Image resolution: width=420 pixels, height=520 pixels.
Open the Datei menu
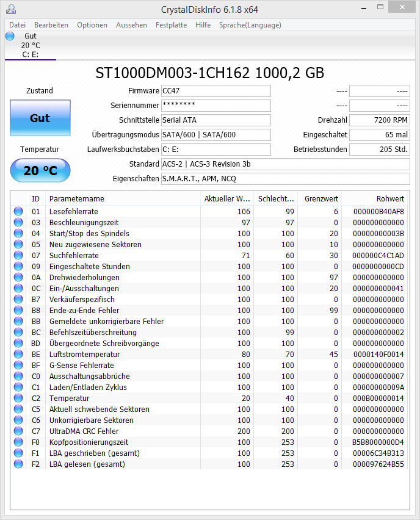coord(17,25)
